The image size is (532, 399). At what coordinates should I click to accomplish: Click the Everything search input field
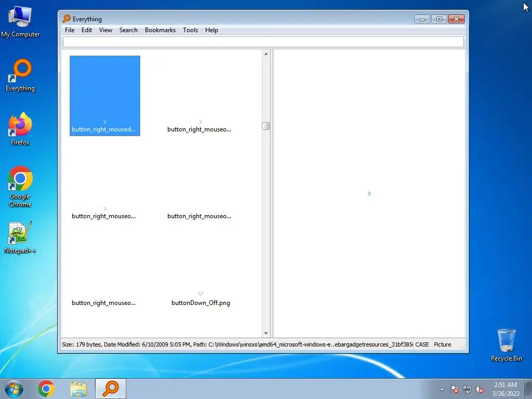pos(263,42)
